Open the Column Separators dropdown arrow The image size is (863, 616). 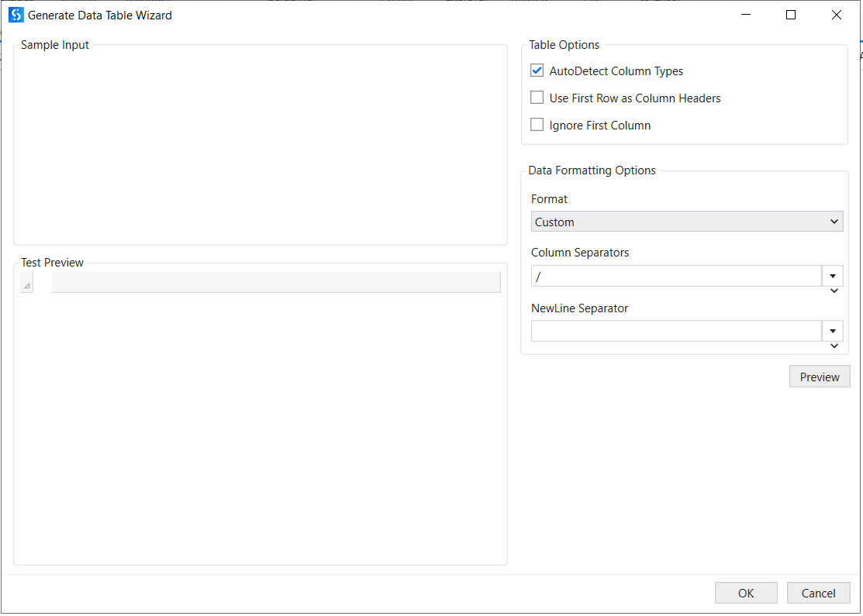833,275
